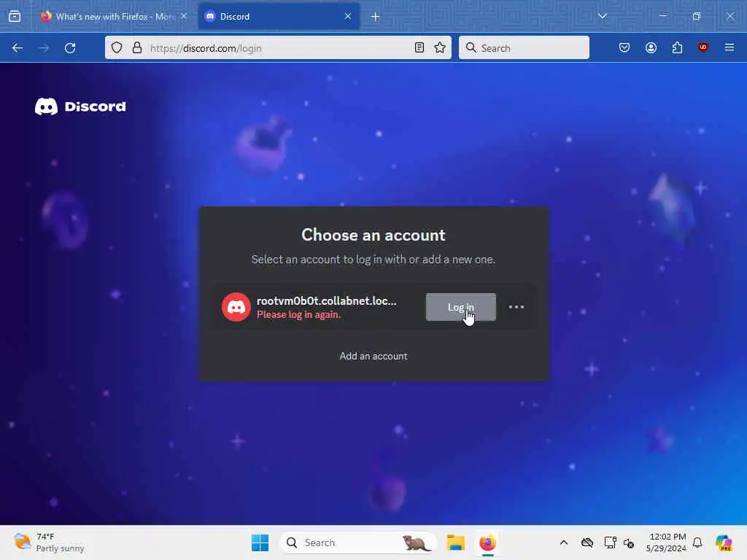Open the Copilot preview taskbar icon
This screenshot has width=747, height=560.
coord(724,542)
